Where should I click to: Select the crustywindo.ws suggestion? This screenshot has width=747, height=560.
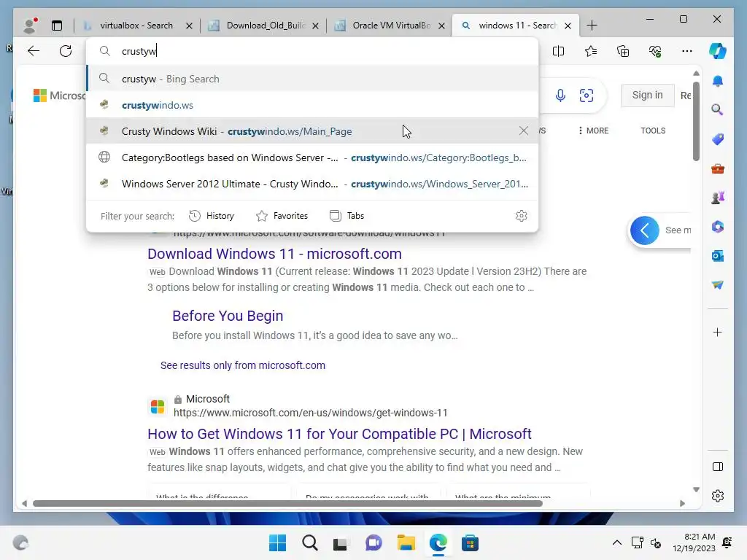tap(312, 105)
